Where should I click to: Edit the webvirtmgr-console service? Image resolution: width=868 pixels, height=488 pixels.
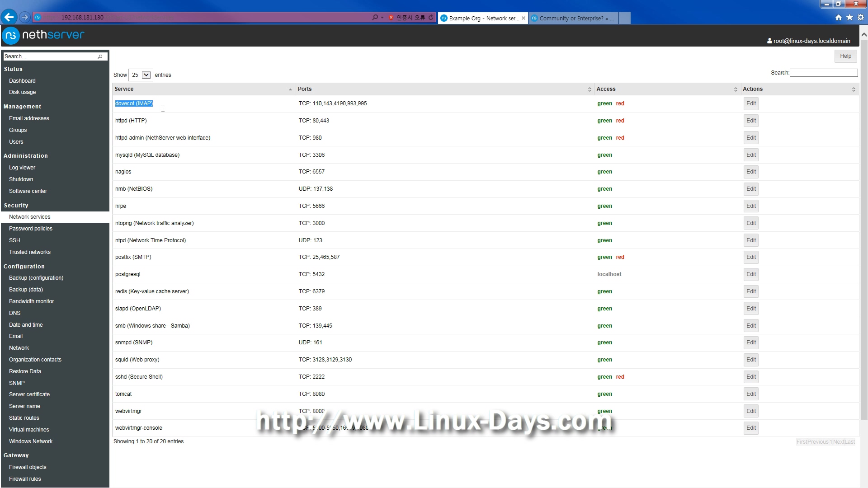(751, 428)
